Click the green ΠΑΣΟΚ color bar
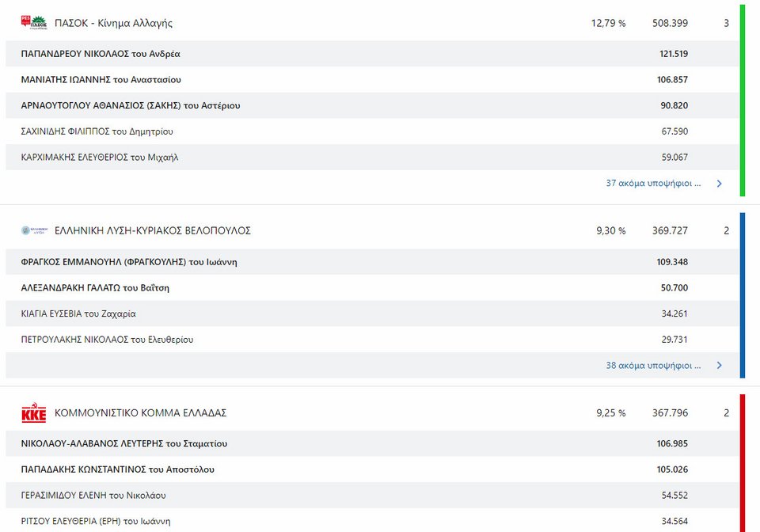The image size is (760, 532). point(743,101)
